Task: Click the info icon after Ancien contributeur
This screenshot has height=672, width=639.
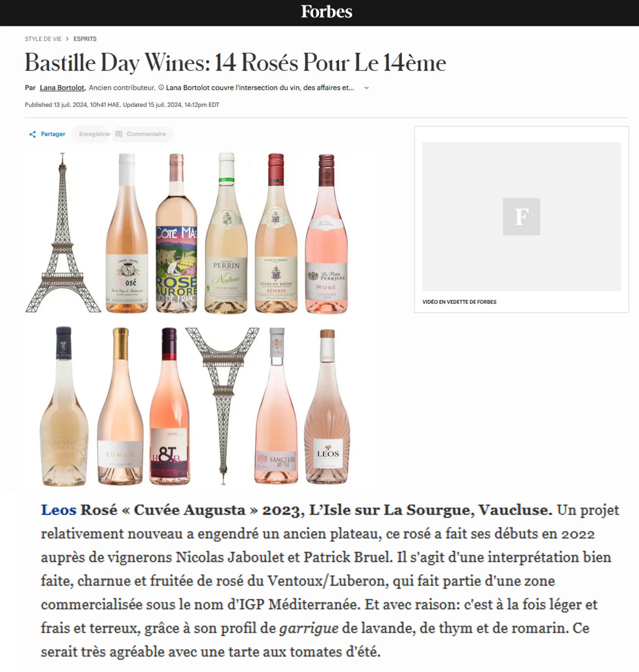Action: pyautogui.click(x=161, y=87)
